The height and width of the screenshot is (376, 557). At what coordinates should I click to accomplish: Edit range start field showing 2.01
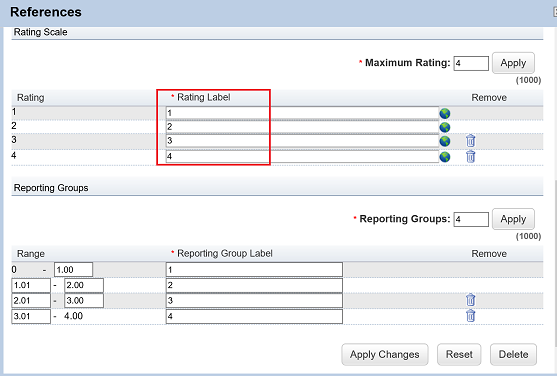click(31, 301)
